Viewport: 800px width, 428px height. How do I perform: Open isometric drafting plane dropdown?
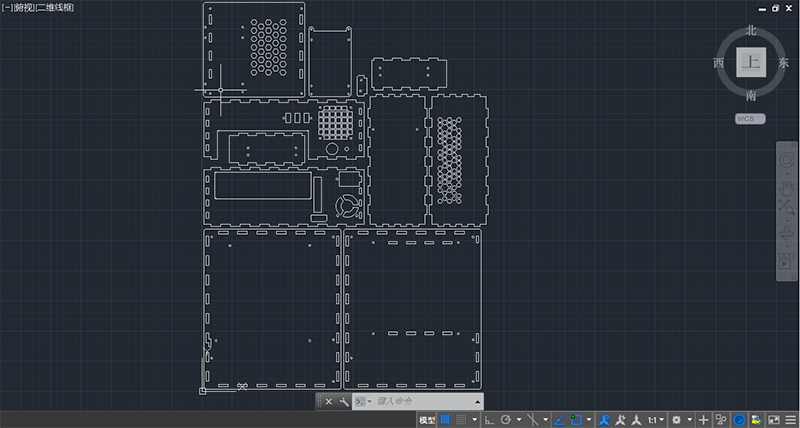click(545, 420)
